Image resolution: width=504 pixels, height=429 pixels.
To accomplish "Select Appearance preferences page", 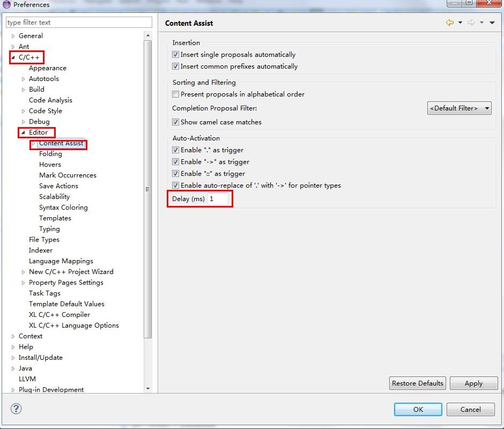I will click(48, 68).
